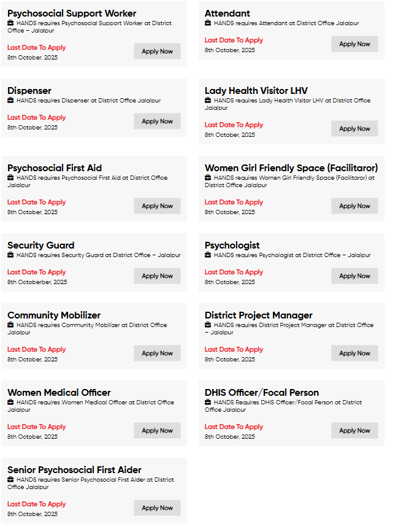
Task: Click the briefcase icon on Community Mobilizer listing
Action: [9, 325]
